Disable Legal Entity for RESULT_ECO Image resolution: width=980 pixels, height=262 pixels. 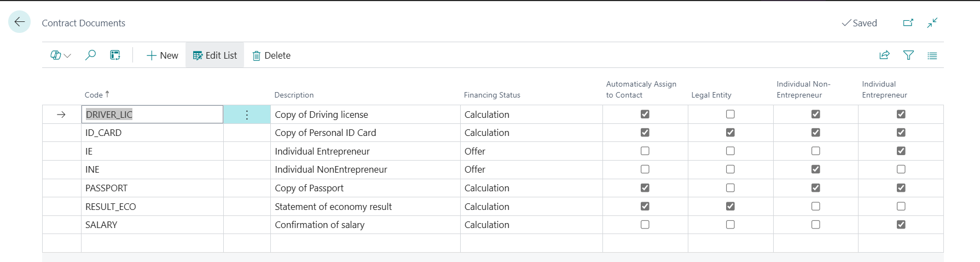pyautogui.click(x=730, y=207)
